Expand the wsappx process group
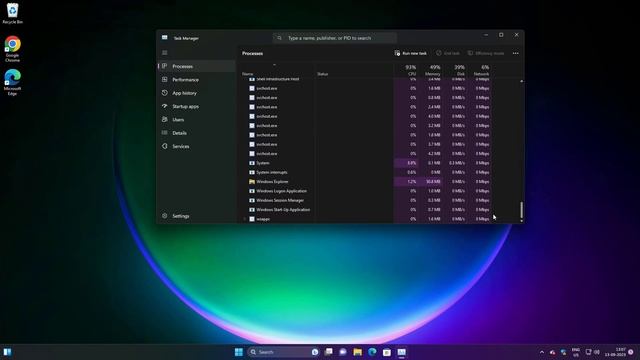This screenshot has width=640, height=360. point(244,219)
